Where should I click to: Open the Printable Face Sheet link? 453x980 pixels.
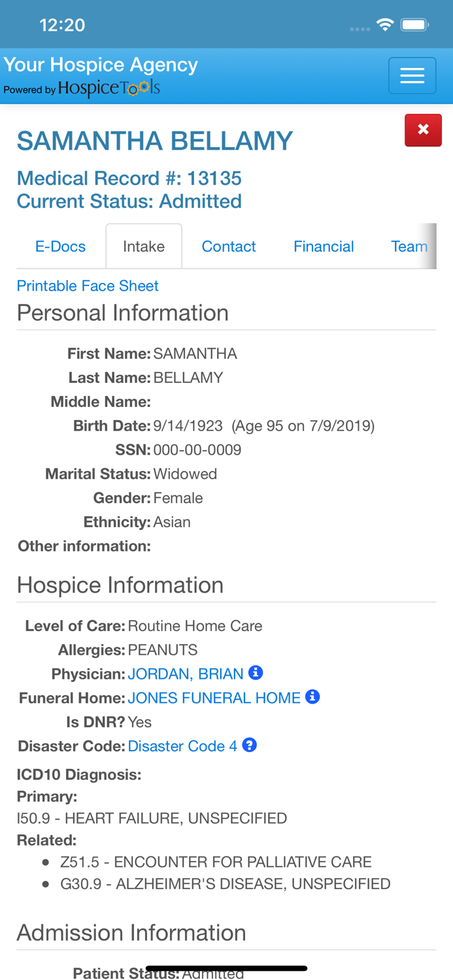click(x=88, y=286)
